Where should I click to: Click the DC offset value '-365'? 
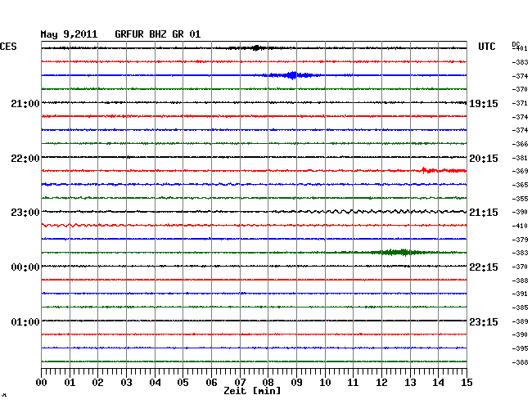520,185
